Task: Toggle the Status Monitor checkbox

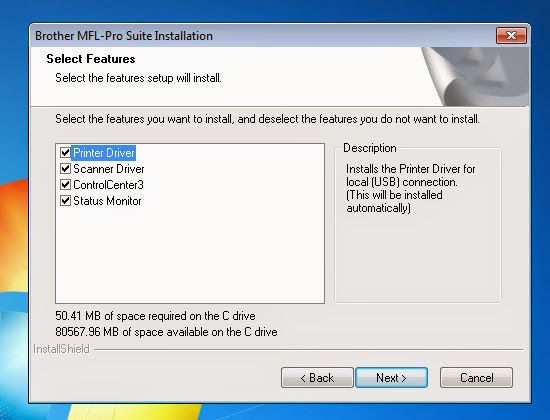Action: tap(65, 201)
